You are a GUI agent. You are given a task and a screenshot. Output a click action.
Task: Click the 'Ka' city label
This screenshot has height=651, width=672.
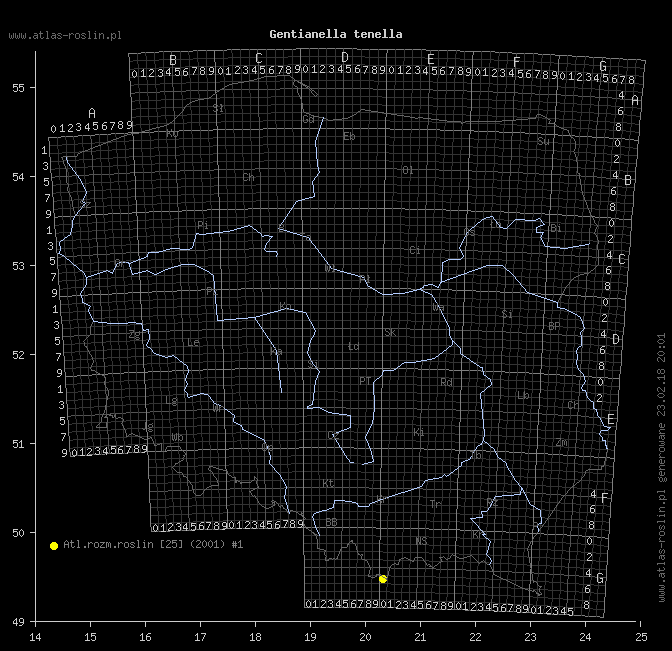276,352
